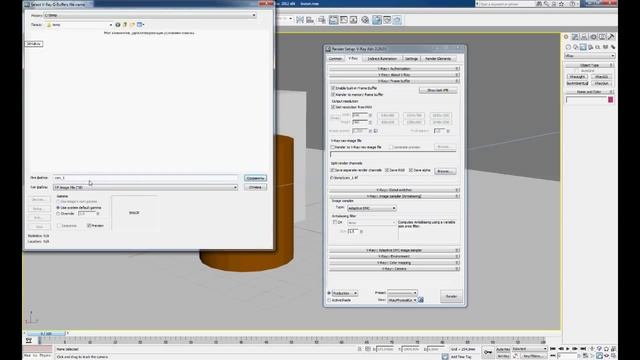Open the Modify panel tab icon
The width and height of the screenshot is (640, 360).
(x=575, y=37)
